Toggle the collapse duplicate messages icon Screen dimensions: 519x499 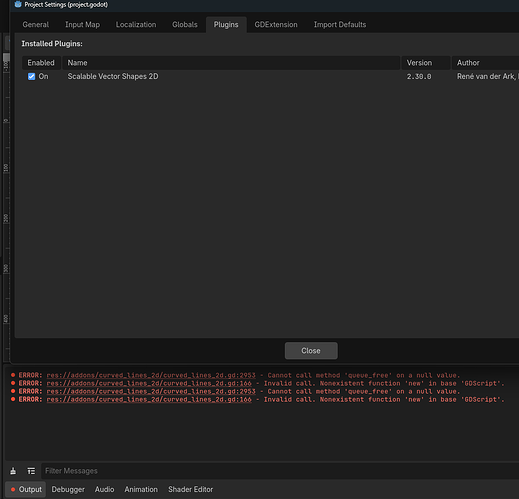[x=31, y=471]
